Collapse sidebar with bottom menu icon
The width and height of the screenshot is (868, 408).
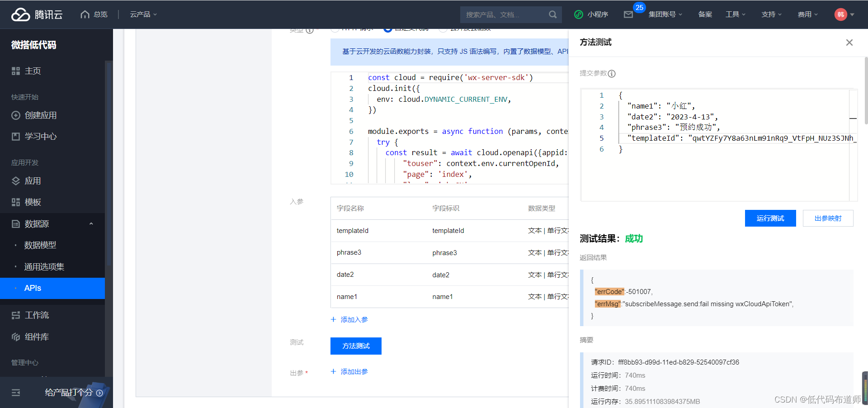pos(16,393)
